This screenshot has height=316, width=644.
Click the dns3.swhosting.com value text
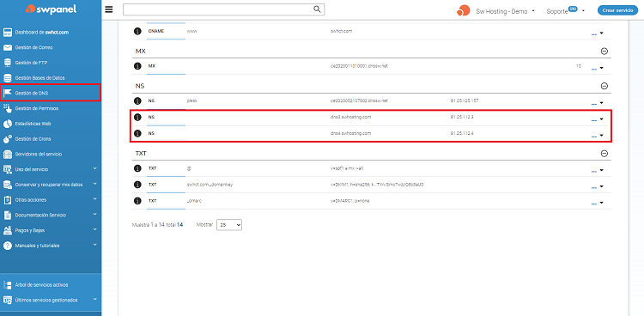click(350, 117)
